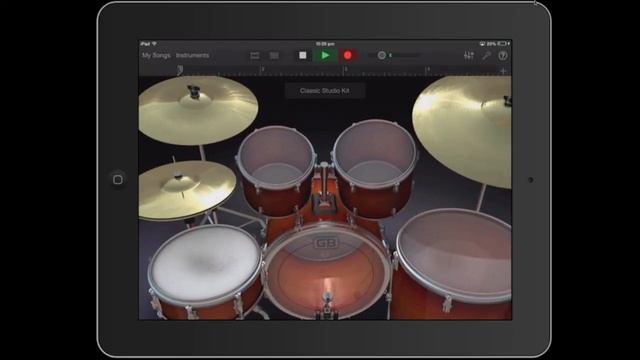Open Classic Studio Kit selector
The height and width of the screenshot is (360, 640).
[x=324, y=91]
